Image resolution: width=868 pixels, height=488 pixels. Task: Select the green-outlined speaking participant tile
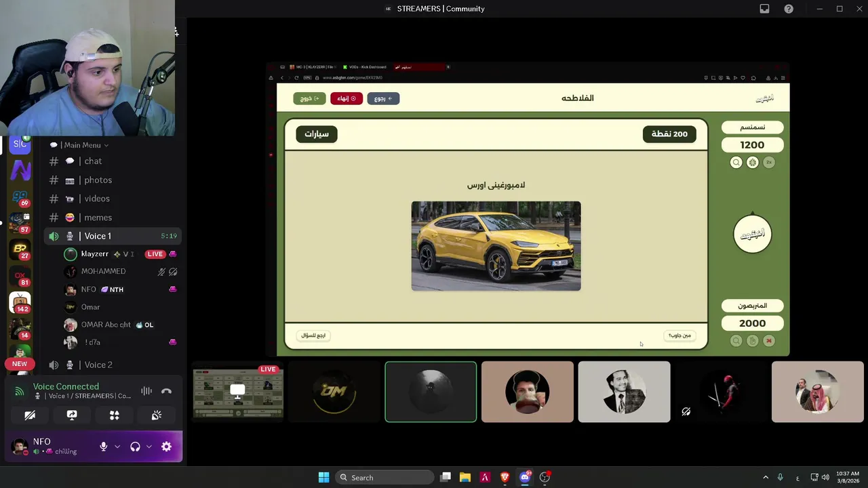click(x=431, y=392)
